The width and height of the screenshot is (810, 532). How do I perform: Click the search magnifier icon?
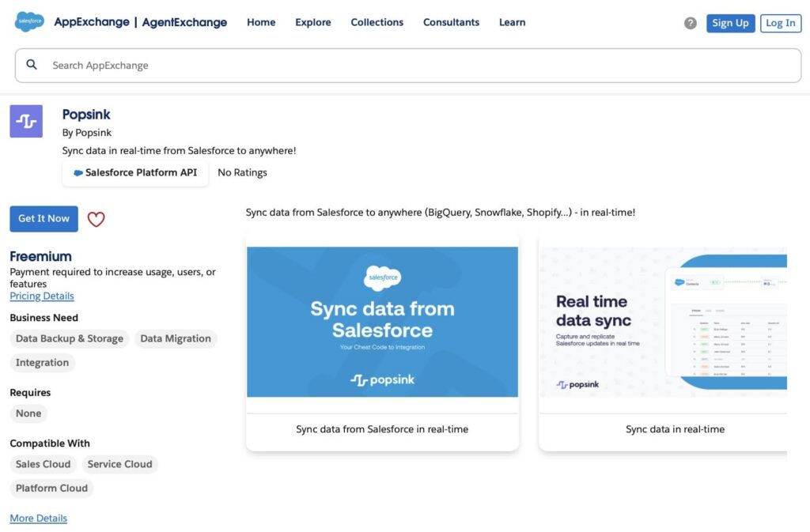(x=32, y=65)
